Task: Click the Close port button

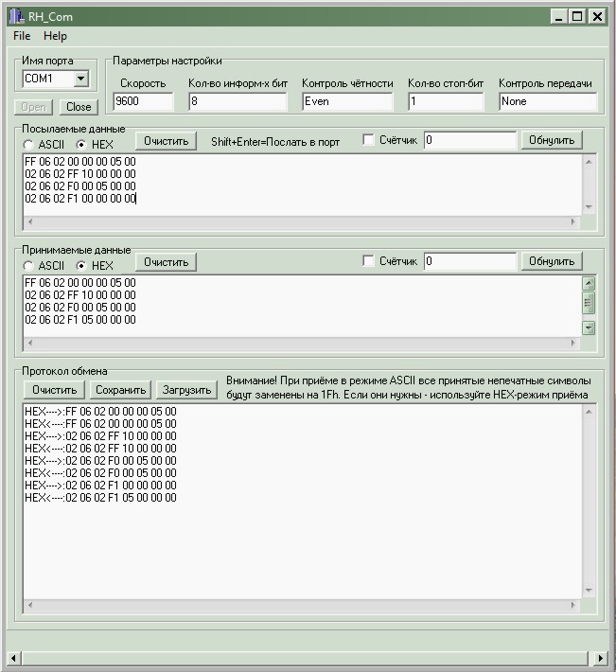Action: [79, 107]
